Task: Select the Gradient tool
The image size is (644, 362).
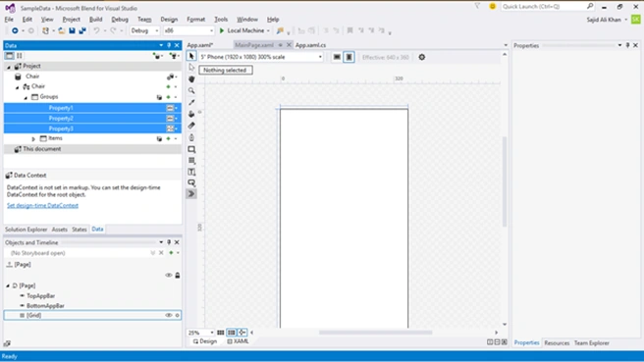Action: (x=191, y=126)
